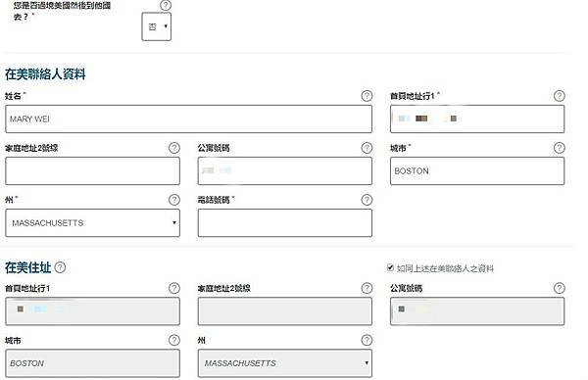Image resolution: width=588 pixels, height=380 pixels.
Task: Open help for contact 家庭地址2號線
Action: 174,148
